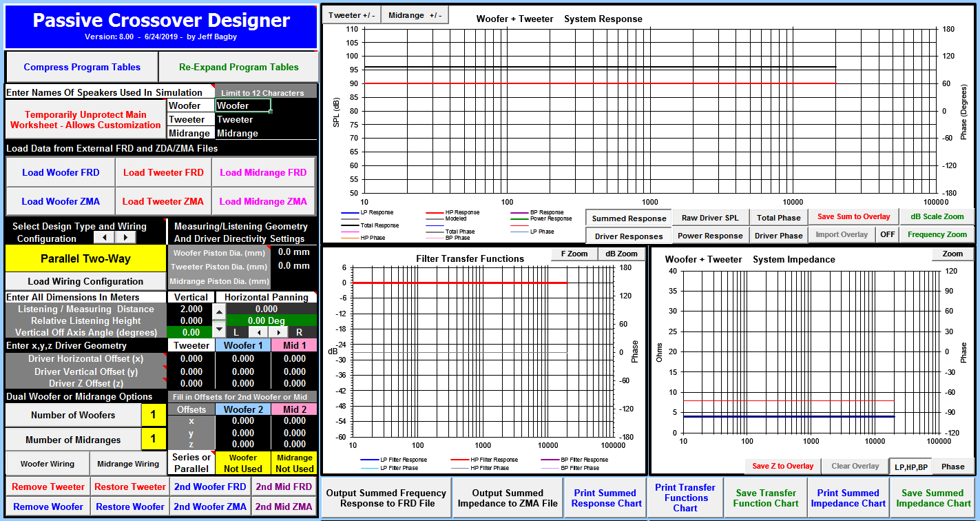Click F Zoom on the Filter Transfer chart
The width and height of the screenshot is (980, 521).
pyautogui.click(x=574, y=254)
